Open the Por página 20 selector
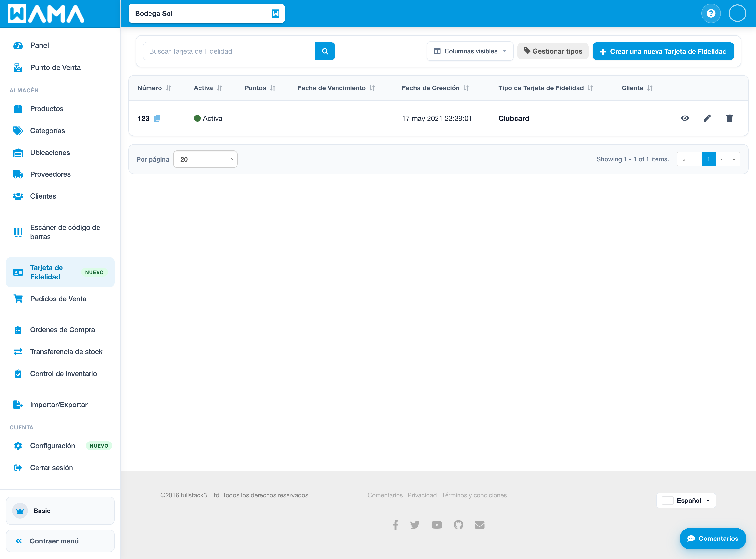Viewport: 756px width, 559px height. pyautogui.click(x=205, y=159)
